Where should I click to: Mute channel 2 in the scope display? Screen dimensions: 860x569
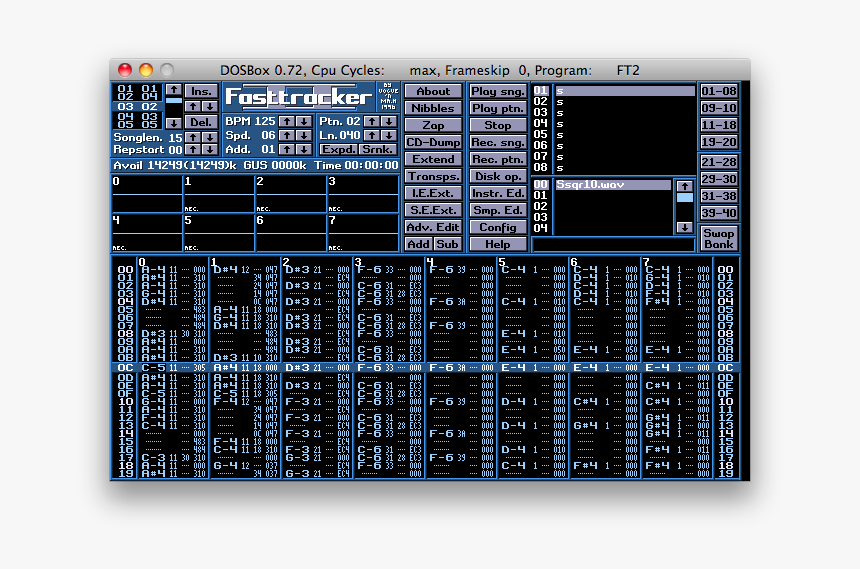click(x=291, y=194)
